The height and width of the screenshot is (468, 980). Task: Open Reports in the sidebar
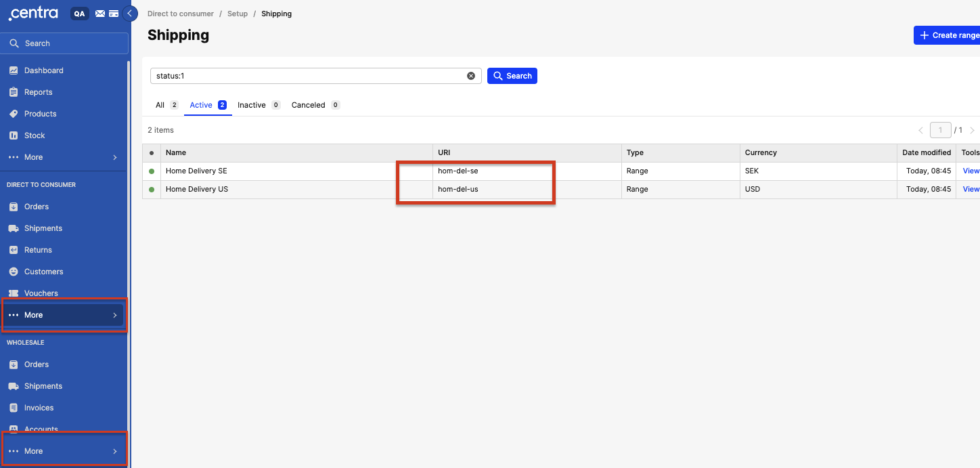click(38, 92)
